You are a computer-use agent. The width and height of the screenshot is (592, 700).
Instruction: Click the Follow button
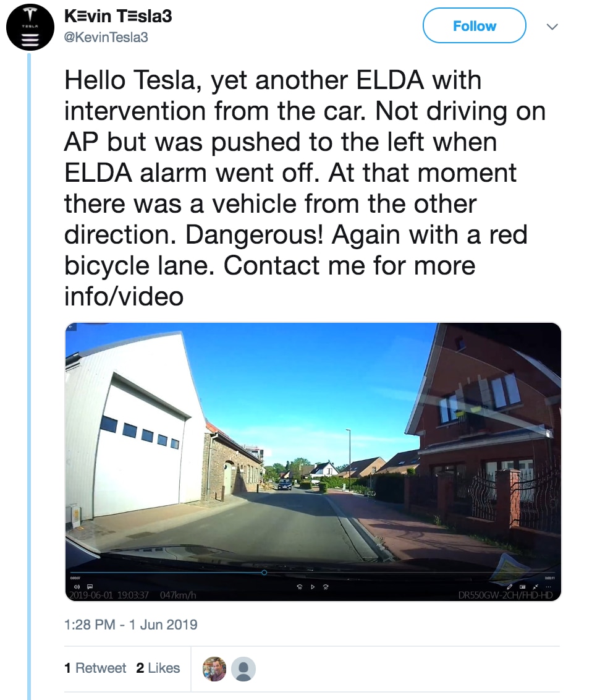(x=474, y=26)
